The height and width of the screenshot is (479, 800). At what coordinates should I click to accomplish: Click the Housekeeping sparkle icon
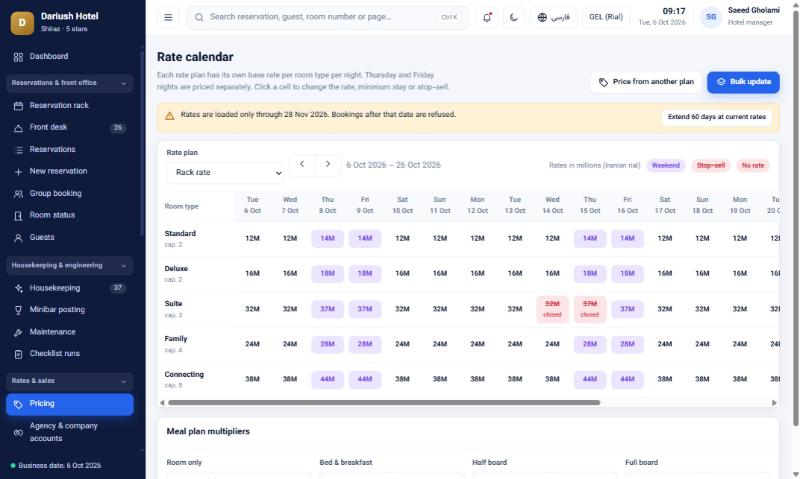(x=18, y=288)
